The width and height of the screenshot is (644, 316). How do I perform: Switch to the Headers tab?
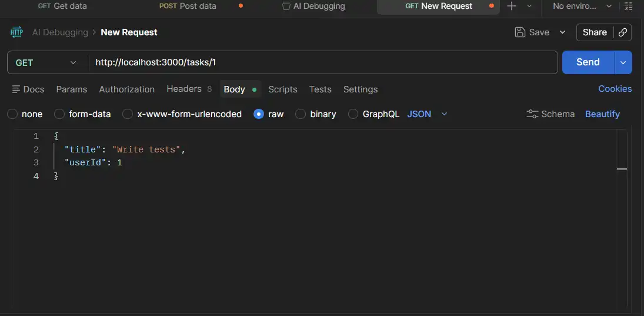184,89
